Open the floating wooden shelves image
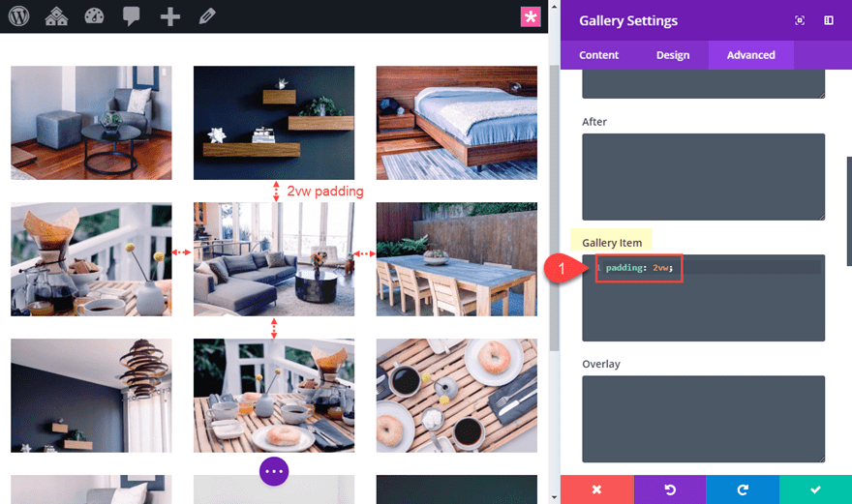 coord(274,123)
